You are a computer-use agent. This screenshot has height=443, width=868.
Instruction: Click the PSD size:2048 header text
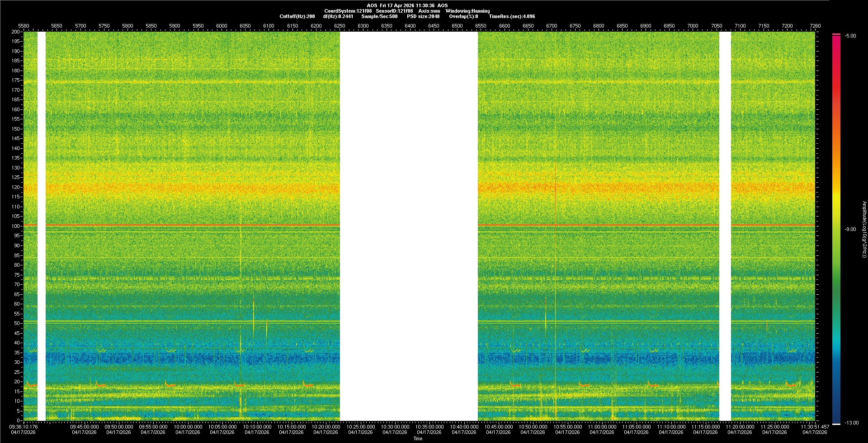423,16
